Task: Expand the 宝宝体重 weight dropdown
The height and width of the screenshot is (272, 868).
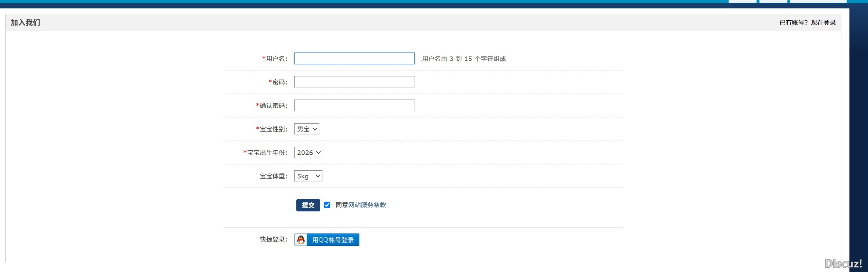Action: [x=308, y=176]
